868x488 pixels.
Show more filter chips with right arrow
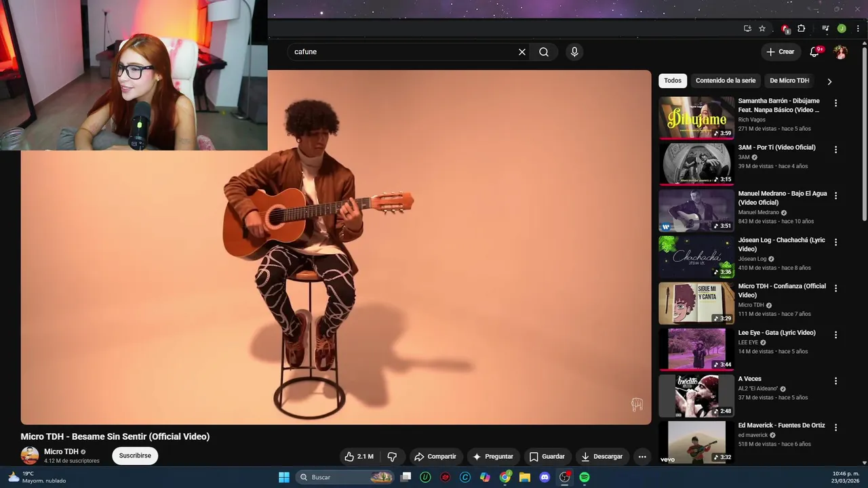pyautogui.click(x=829, y=81)
